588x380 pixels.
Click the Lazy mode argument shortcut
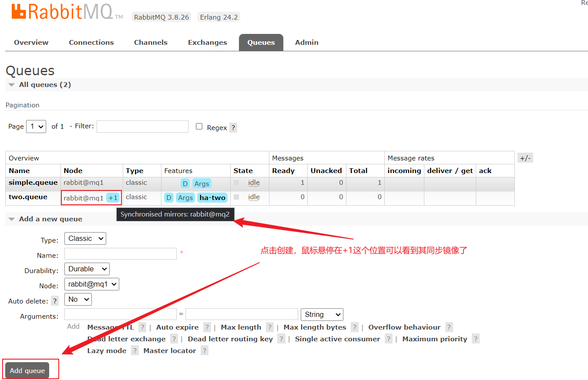(x=107, y=351)
